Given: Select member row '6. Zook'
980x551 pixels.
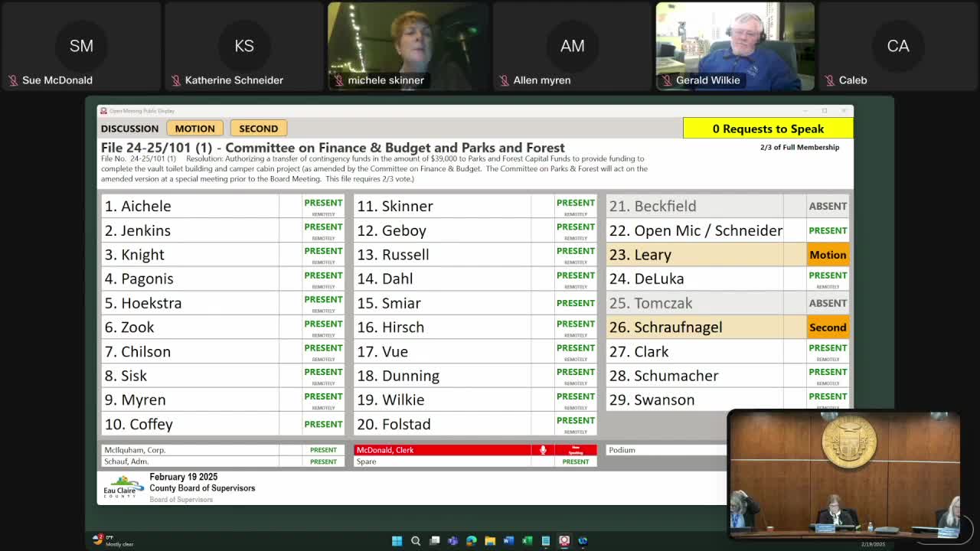Looking at the screenshot, I should [223, 328].
